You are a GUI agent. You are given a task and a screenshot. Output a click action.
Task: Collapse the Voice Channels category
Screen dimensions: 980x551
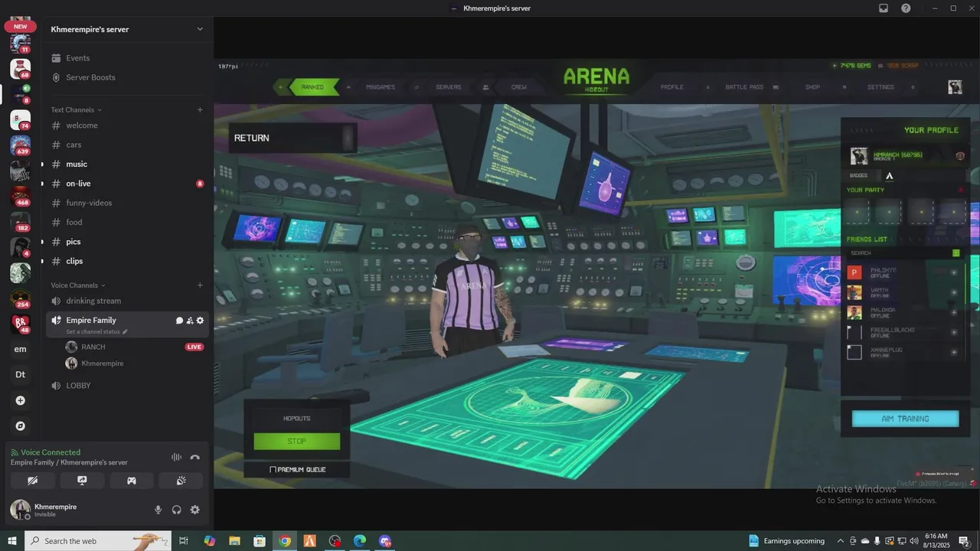(78, 285)
